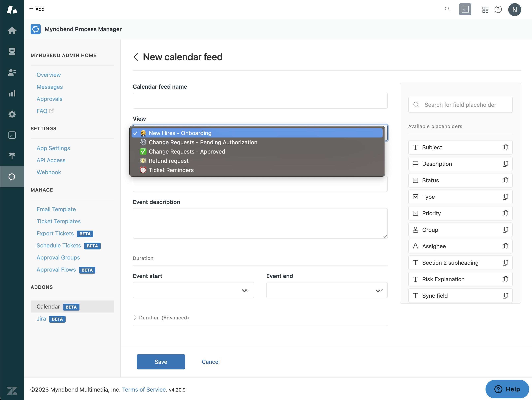
Task: Open the Reporting bar chart icon
Action: point(12,93)
